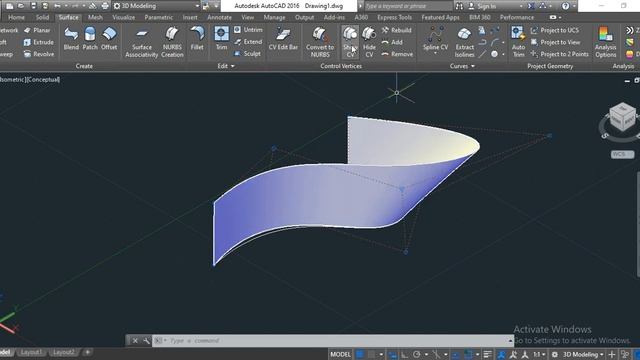The image size is (640, 360).
Task: Open the Annotate ribbon tab
Action: 219,17
